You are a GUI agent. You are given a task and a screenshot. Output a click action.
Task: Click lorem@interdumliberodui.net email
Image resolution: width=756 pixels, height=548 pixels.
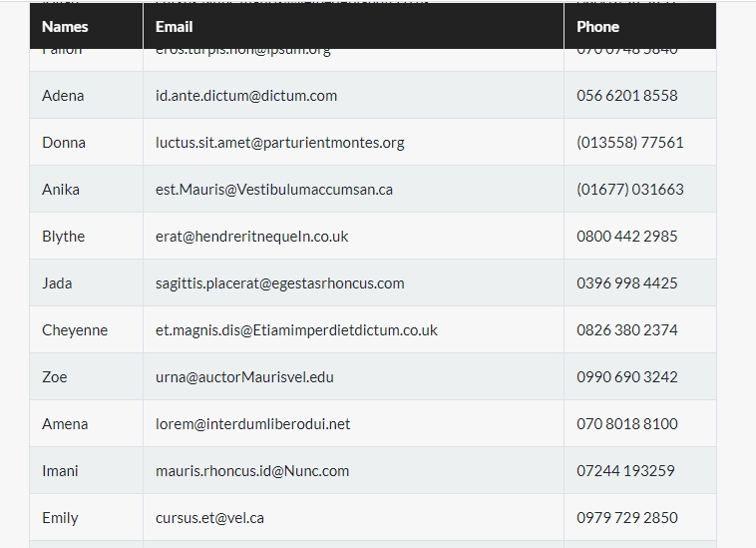pos(252,423)
